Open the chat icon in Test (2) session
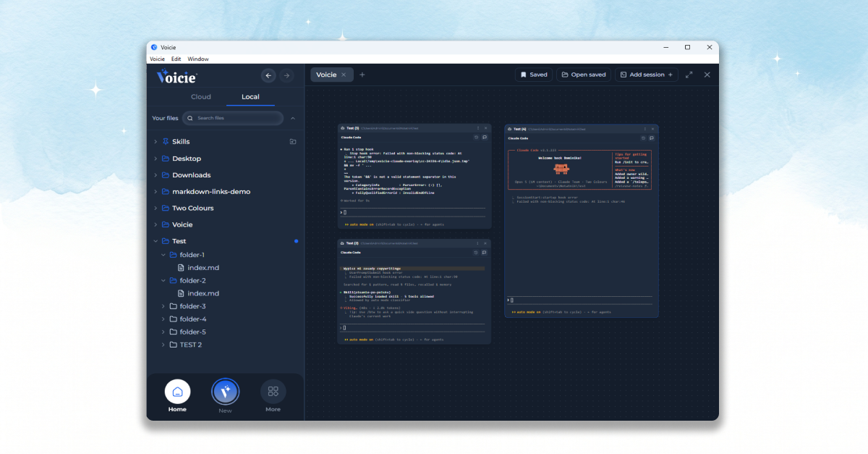The image size is (868, 454). coord(485,253)
